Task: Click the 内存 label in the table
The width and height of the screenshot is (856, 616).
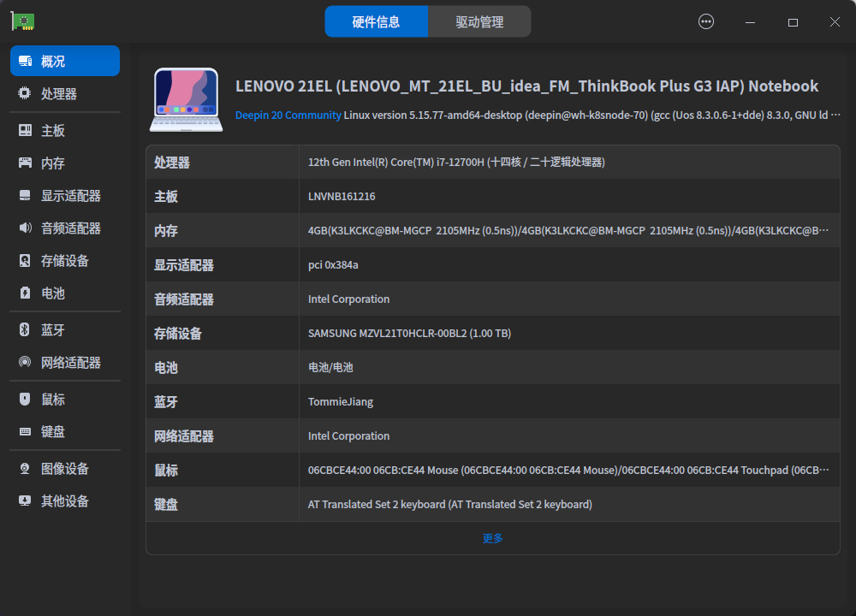Action: click(166, 231)
